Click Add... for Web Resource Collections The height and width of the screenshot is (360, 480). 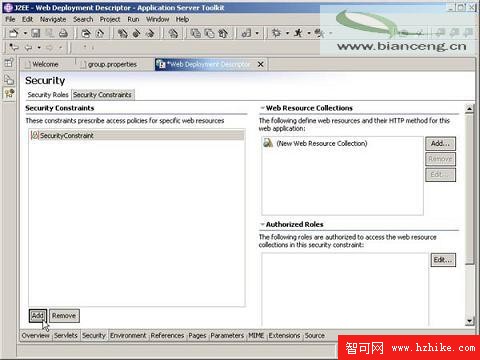pyautogui.click(x=440, y=143)
